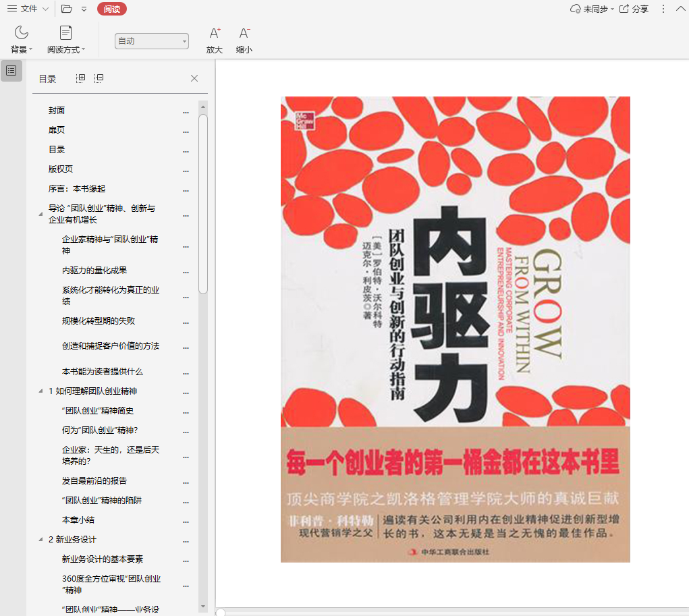Select 导论 "团队创业"精神 chapter title

tap(102, 213)
